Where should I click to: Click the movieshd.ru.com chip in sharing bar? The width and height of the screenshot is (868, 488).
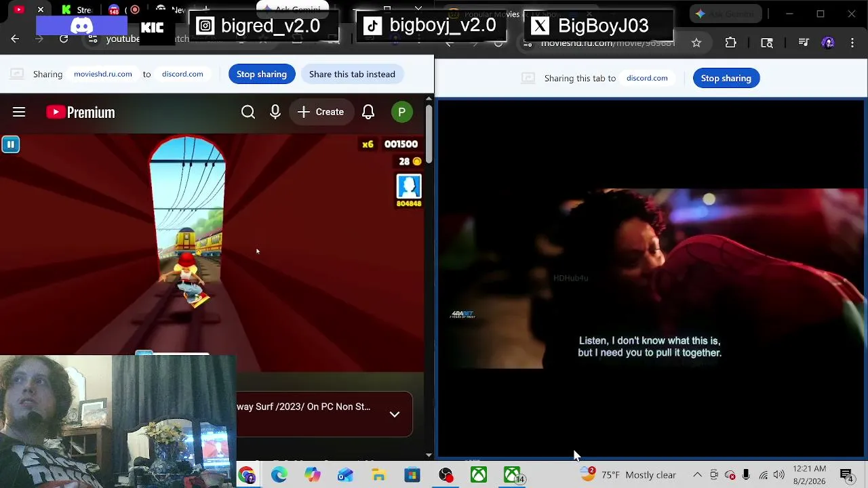[103, 74]
